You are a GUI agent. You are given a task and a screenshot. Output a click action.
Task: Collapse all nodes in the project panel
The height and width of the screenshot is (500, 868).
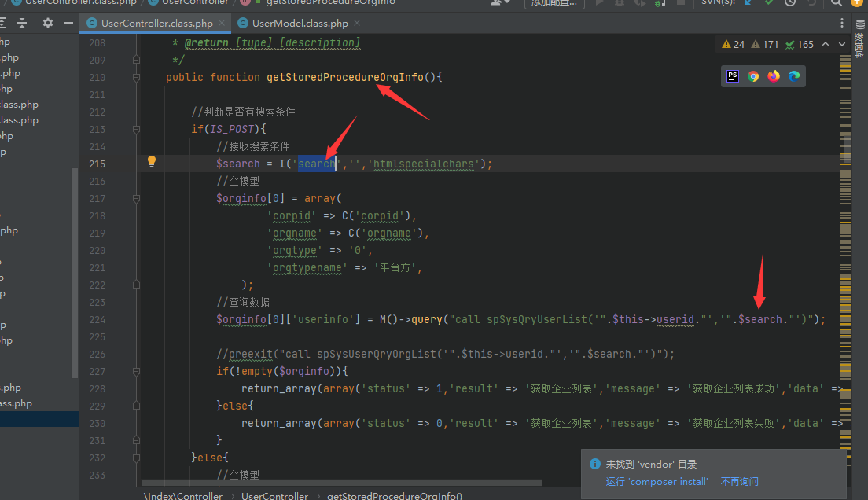(x=22, y=23)
